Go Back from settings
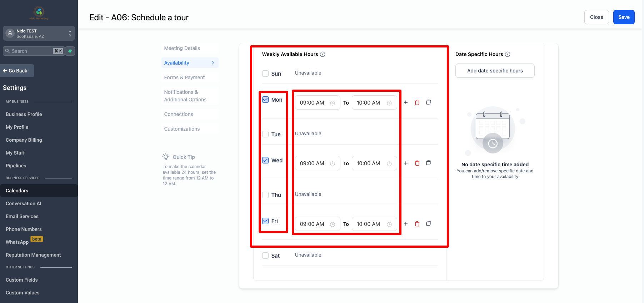Viewport: 644px width, 303px height. click(x=17, y=71)
